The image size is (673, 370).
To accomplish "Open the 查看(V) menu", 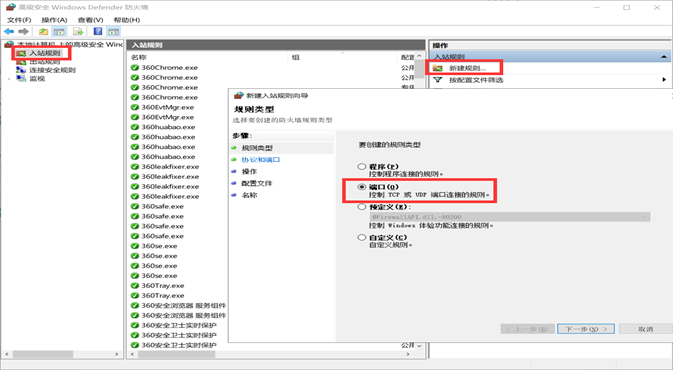I will (91, 20).
